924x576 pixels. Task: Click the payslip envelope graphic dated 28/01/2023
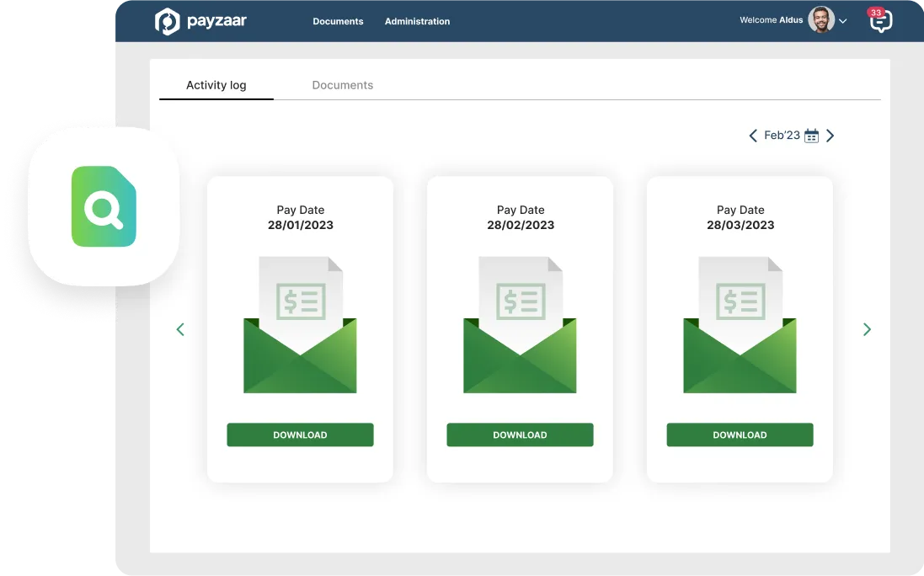pos(300,324)
